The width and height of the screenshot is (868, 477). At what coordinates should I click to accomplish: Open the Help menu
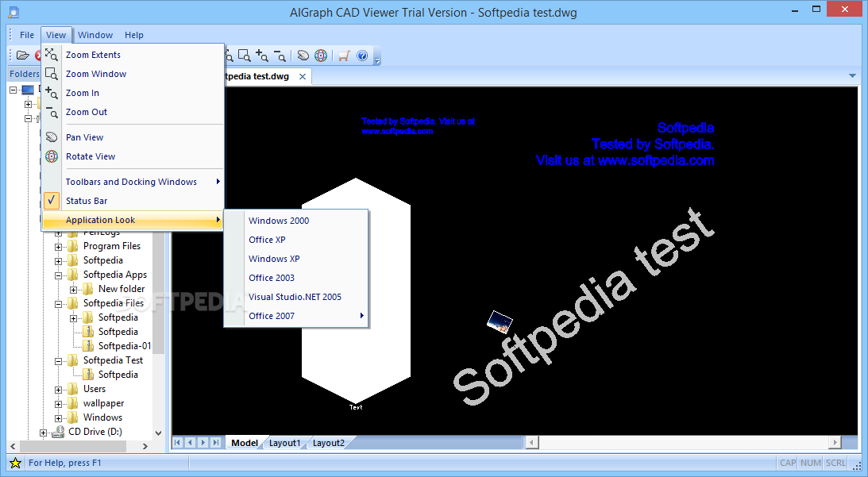[x=134, y=35]
